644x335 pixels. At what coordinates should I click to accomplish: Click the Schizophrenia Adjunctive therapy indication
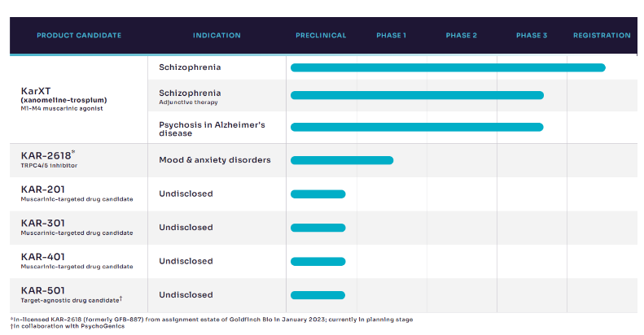tap(190, 97)
